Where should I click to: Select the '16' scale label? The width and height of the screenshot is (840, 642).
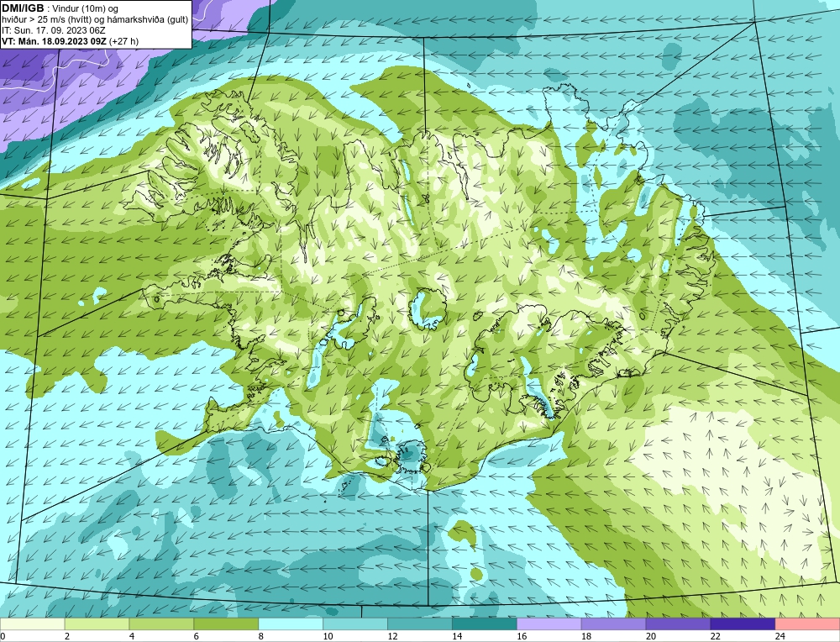tap(522, 636)
